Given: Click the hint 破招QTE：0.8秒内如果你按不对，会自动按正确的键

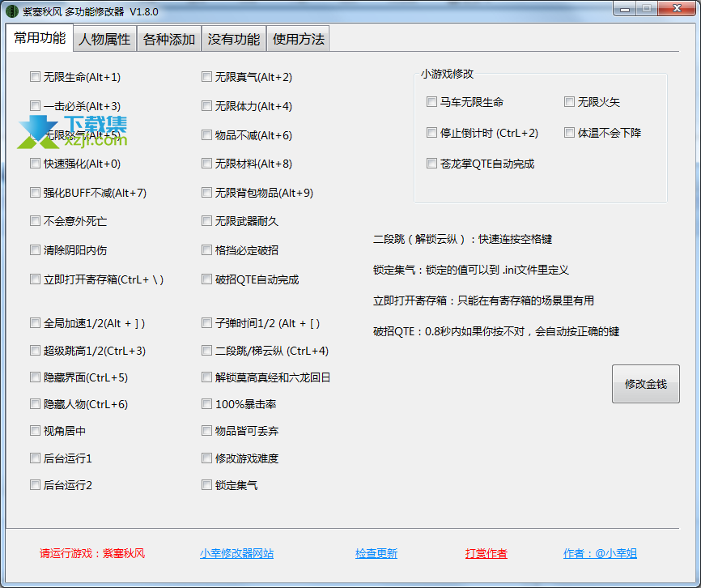Looking at the screenshot, I should (496, 331).
